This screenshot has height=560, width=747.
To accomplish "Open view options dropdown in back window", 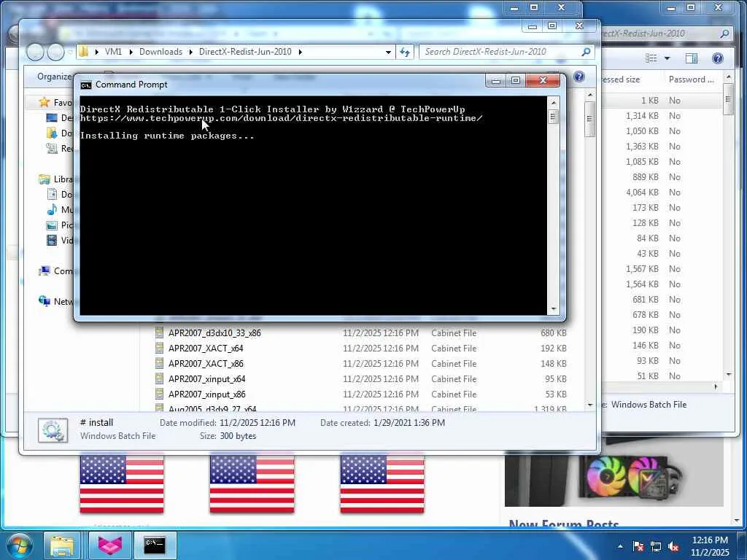I will click(x=667, y=58).
